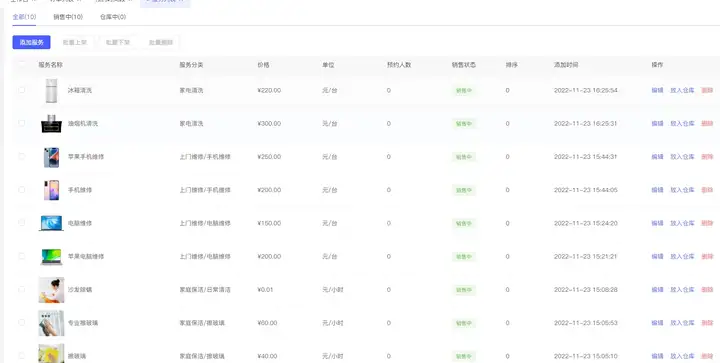Viewport: 720px width, 363px height.
Task: Open the iPhone thumbnail for 苹果手机维修
Action: click(x=51, y=157)
